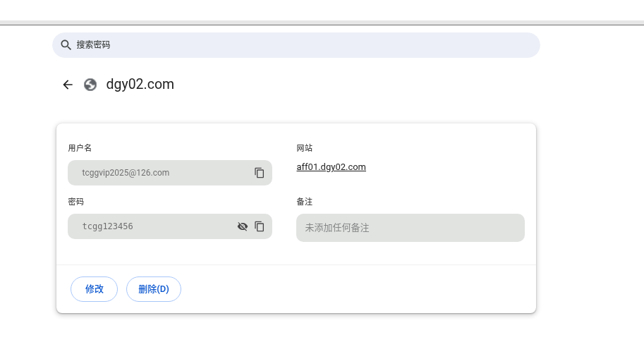Click the globe site icon beside dgy02.com

click(90, 85)
